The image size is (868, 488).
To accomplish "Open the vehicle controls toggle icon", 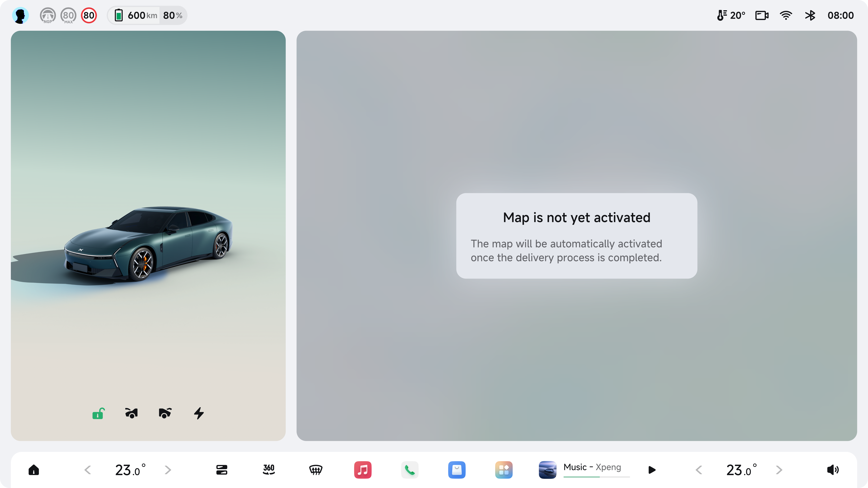I will point(222,470).
